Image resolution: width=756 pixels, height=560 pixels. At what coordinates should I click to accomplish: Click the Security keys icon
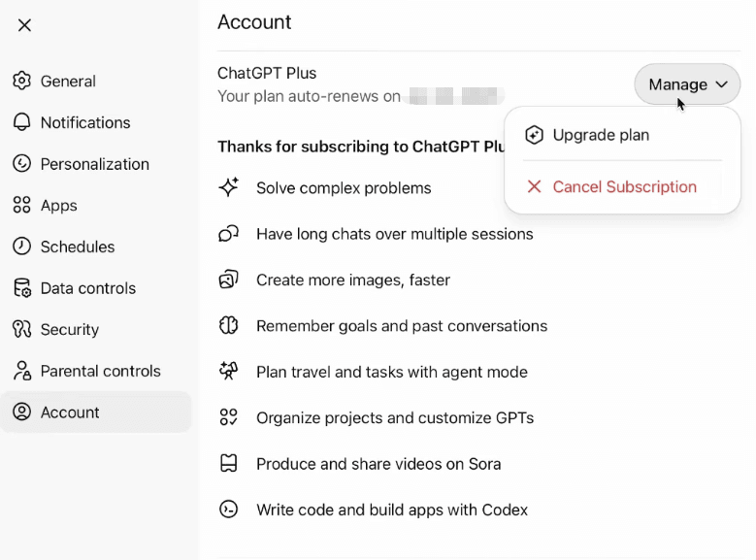21,329
